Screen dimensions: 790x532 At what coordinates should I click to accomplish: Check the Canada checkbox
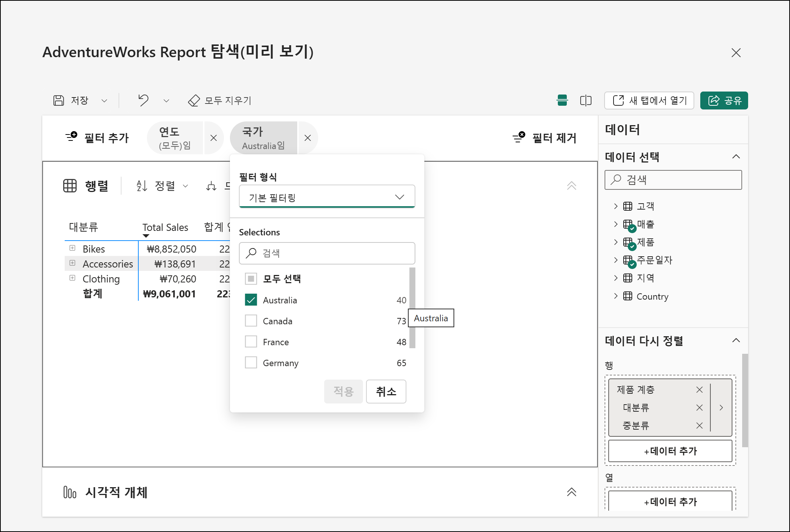click(251, 321)
